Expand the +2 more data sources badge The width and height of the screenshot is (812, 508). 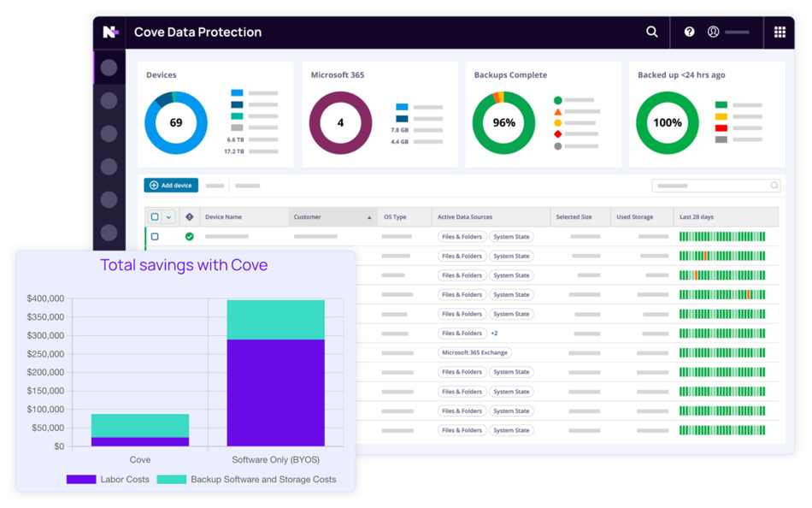pyautogui.click(x=495, y=334)
